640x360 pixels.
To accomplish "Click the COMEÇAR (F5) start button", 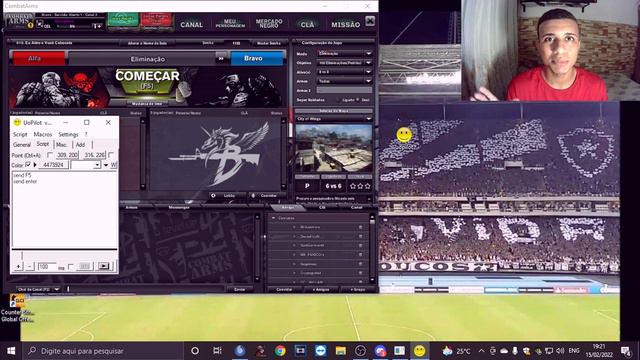I will 147,80.
